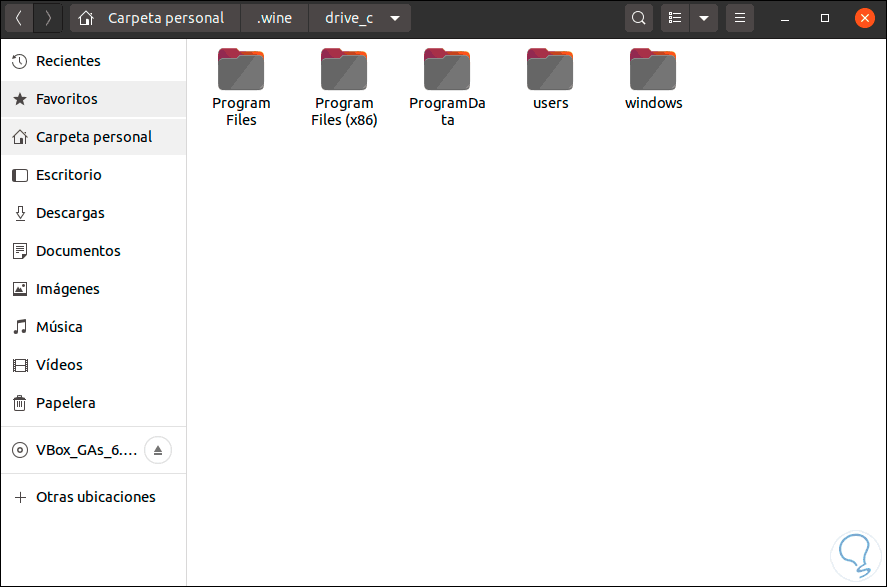Viewport: 887px width, 587px height.
Task: Click the Favoritos star icon in sidebar
Action: point(20,99)
